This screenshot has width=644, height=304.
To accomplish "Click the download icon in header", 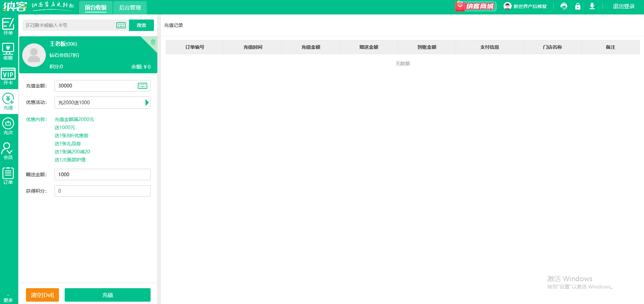I will coord(592,6).
